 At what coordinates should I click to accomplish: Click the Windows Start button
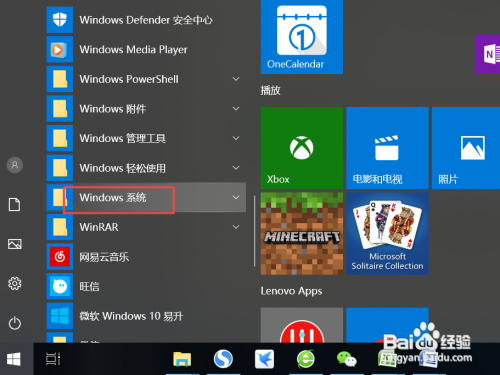(x=14, y=359)
